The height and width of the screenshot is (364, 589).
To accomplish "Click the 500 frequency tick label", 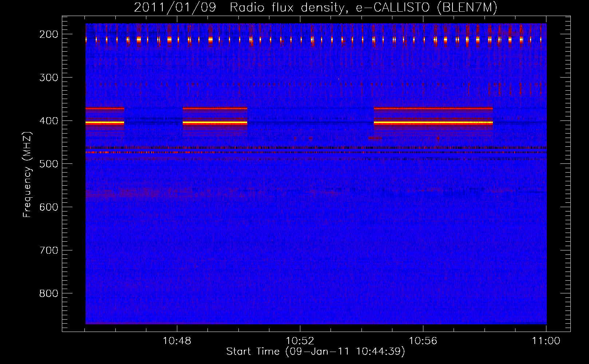I will pos(49,164).
